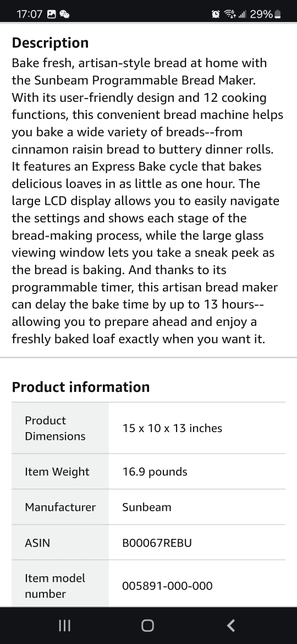The height and width of the screenshot is (644, 297).
Task: Tap the WeChat notification icon
Action: tap(64, 14)
